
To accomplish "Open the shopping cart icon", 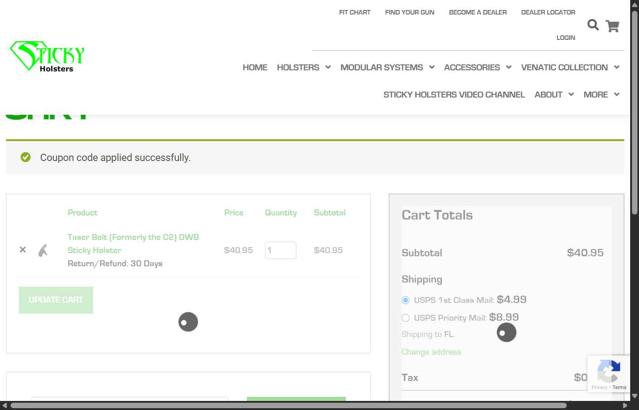I will tap(612, 26).
